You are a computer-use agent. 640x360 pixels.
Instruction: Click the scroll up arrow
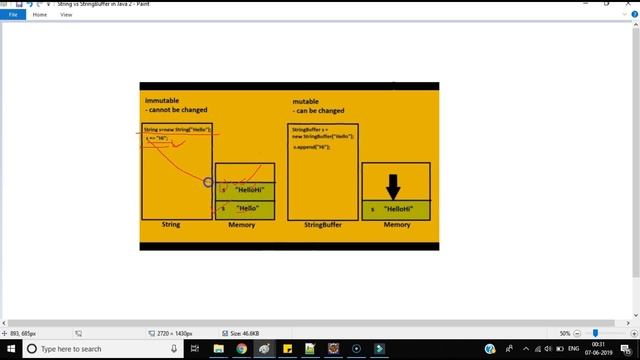(x=636, y=25)
